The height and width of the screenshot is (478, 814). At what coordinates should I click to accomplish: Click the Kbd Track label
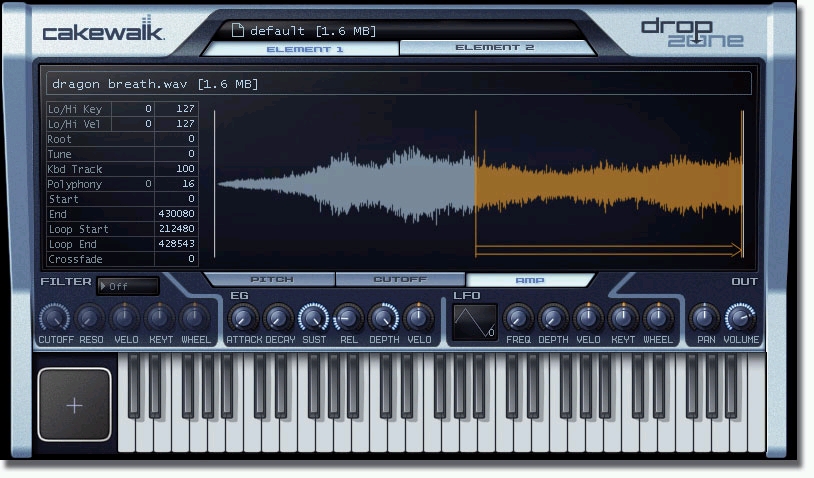coord(75,169)
